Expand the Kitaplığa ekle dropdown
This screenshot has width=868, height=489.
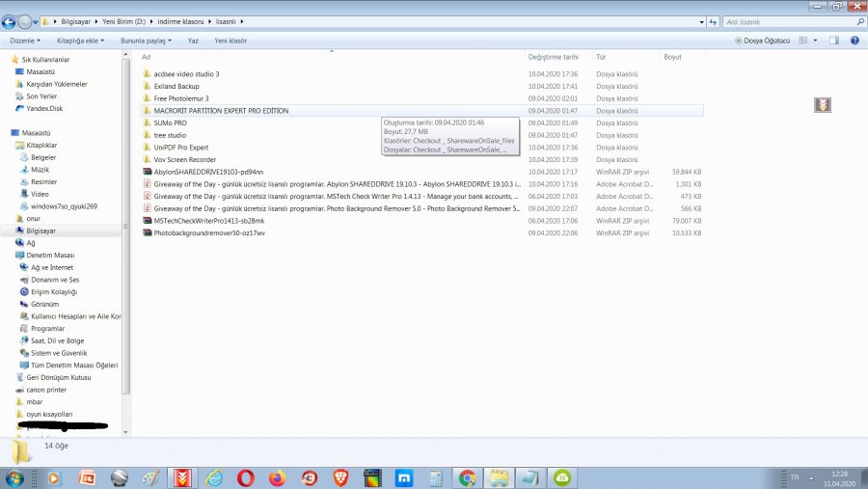pyautogui.click(x=81, y=41)
